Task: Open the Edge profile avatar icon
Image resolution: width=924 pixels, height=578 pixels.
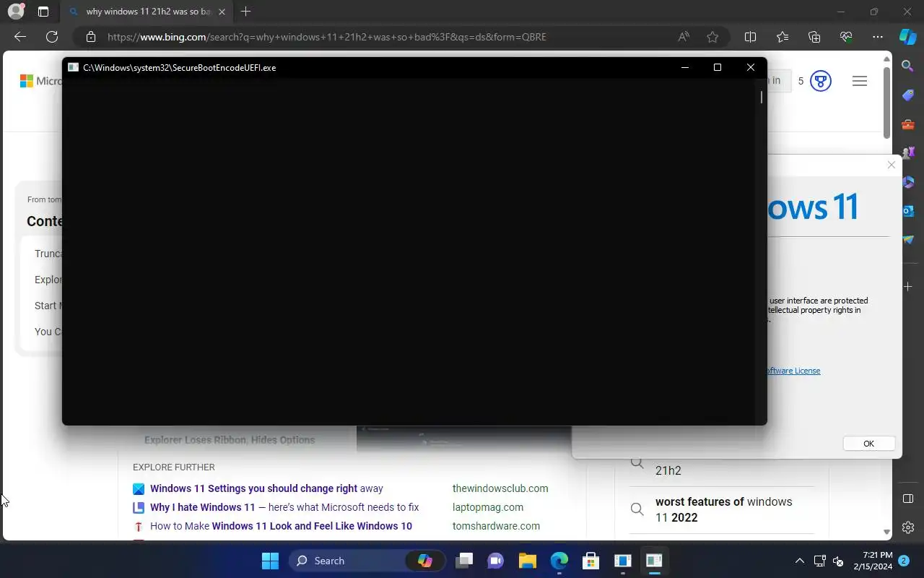Action: coord(15,12)
